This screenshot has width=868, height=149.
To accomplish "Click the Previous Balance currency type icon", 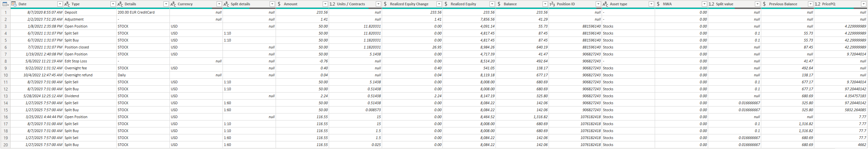I will (764, 4).
